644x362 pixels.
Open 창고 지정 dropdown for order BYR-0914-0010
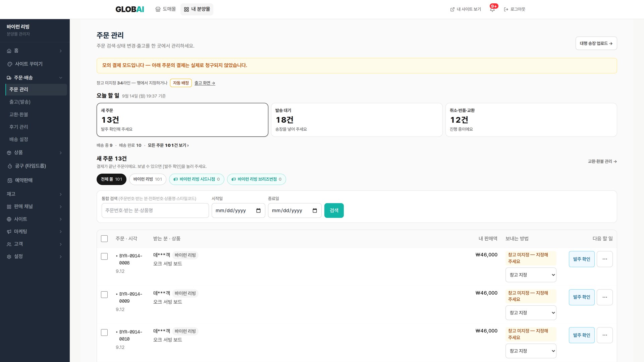pyautogui.click(x=531, y=351)
